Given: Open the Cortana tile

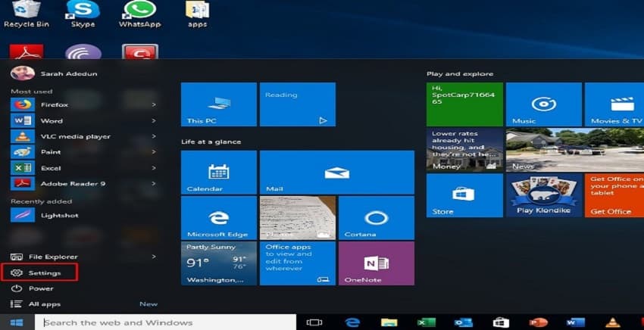Looking at the screenshot, I should (x=377, y=218).
